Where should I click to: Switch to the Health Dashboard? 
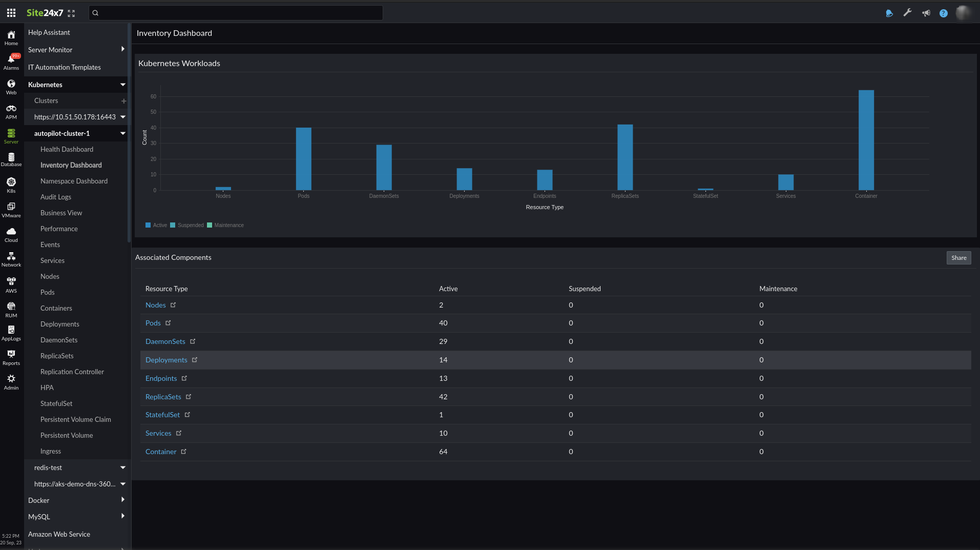[x=67, y=149]
